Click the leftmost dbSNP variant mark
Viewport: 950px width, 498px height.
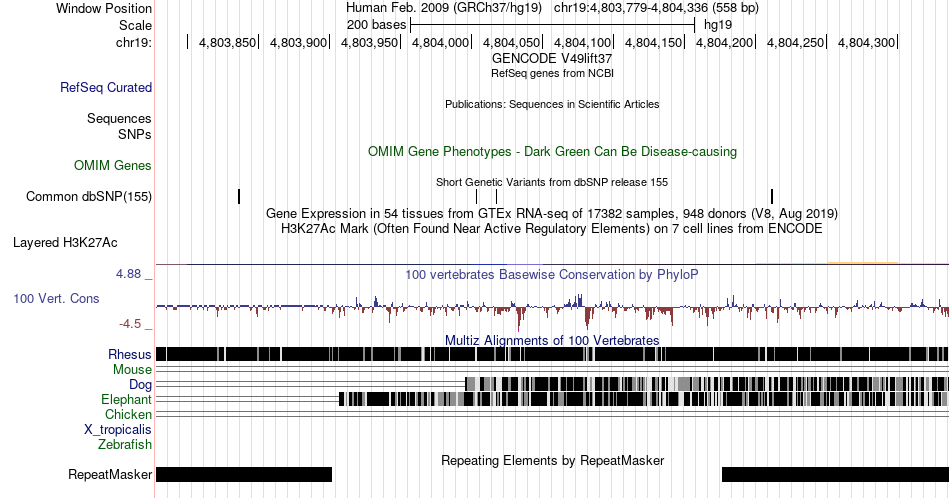pyautogui.click(x=239, y=196)
